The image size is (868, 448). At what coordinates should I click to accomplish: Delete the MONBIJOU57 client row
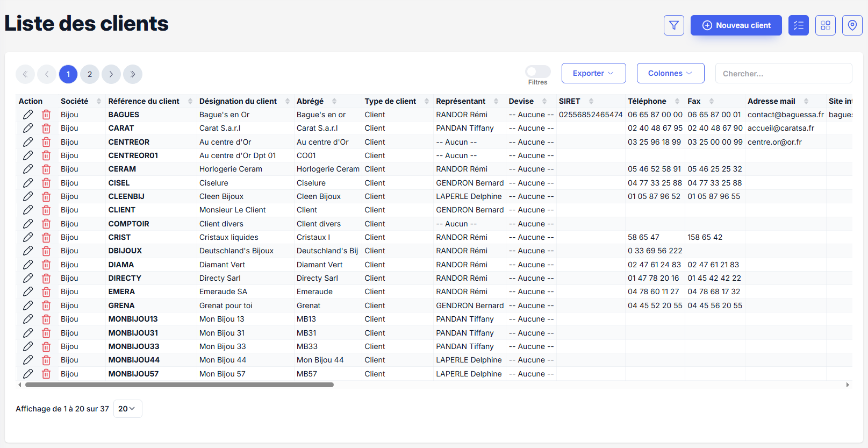pyautogui.click(x=46, y=374)
